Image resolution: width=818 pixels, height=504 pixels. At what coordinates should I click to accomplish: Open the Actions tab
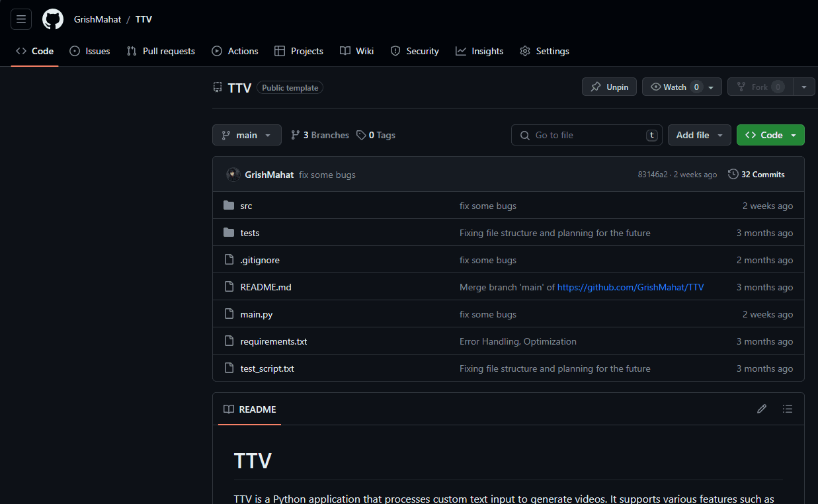(235, 51)
